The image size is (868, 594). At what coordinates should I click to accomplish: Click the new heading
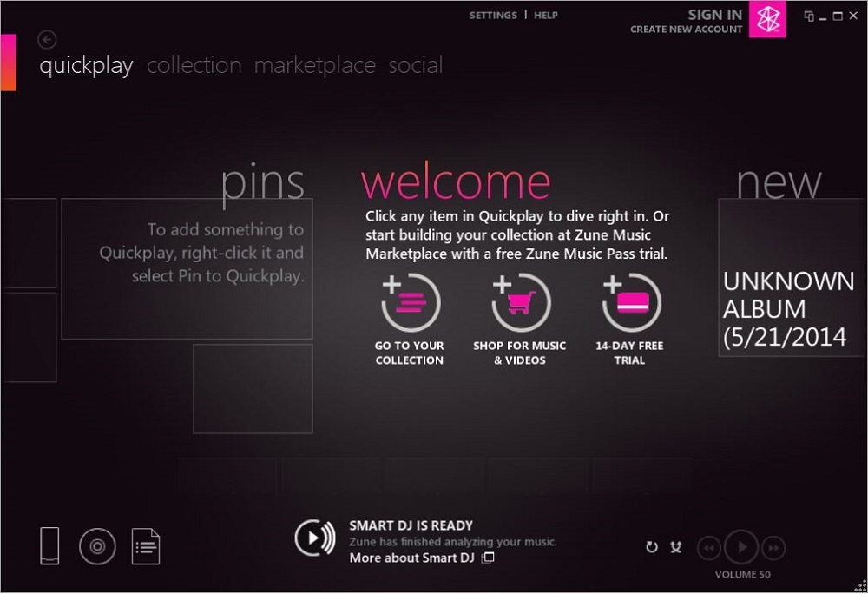pyautogui.click(x=779, y=182)
